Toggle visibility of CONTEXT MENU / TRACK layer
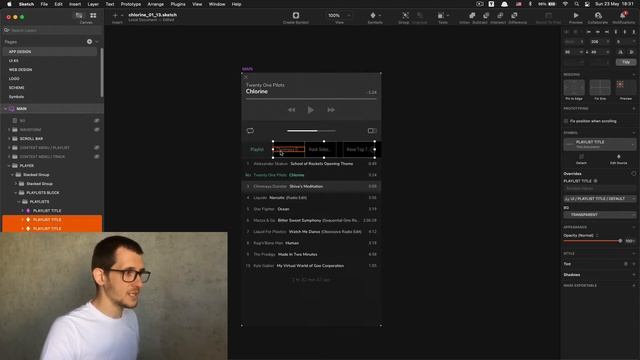The image size is (640, 360). (97, 157)
